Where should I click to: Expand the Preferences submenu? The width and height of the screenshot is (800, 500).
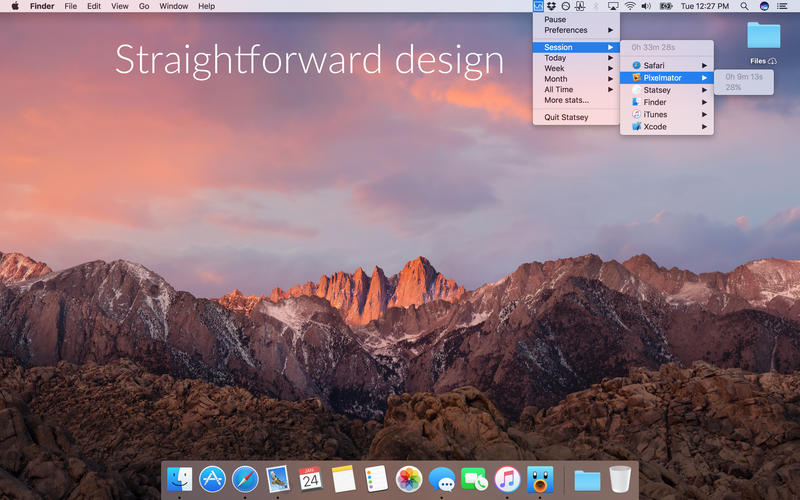coord(577,30)
